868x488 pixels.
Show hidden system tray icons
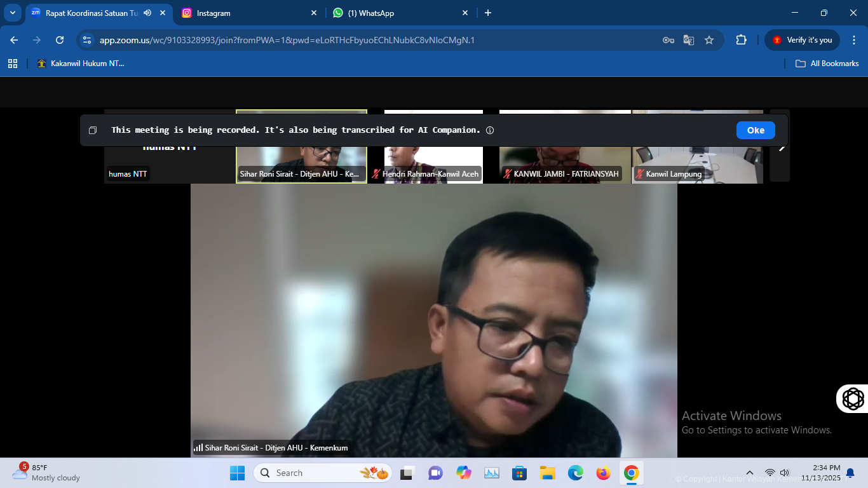pos(750,473)
